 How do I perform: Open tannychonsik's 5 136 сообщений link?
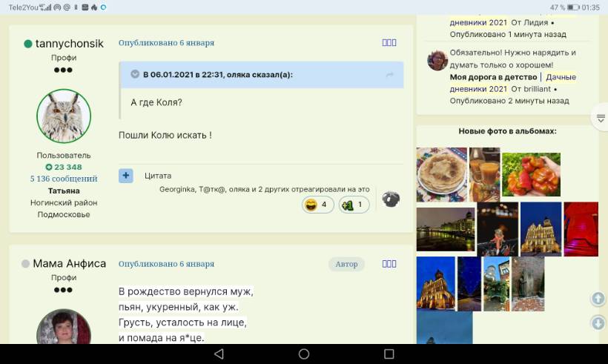click(x=64, y=179)
